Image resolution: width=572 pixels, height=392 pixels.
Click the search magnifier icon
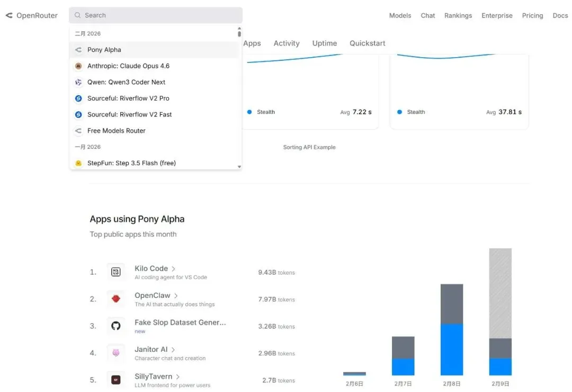(77, 15)
